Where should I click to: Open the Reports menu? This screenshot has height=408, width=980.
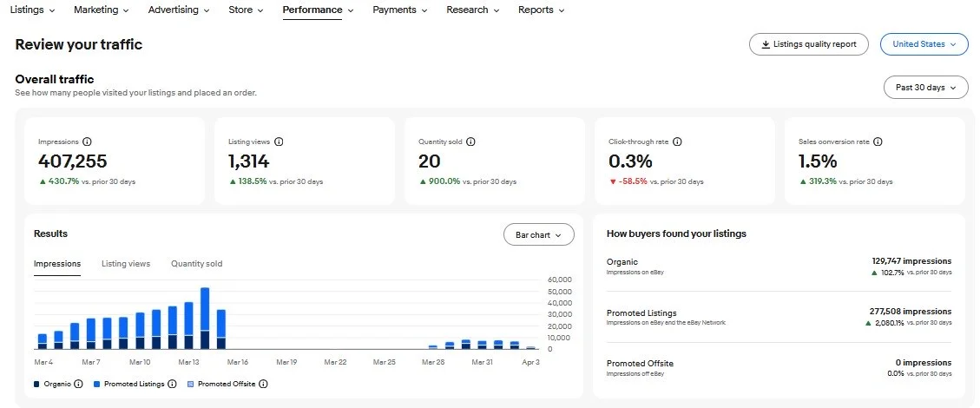[541, 10]
